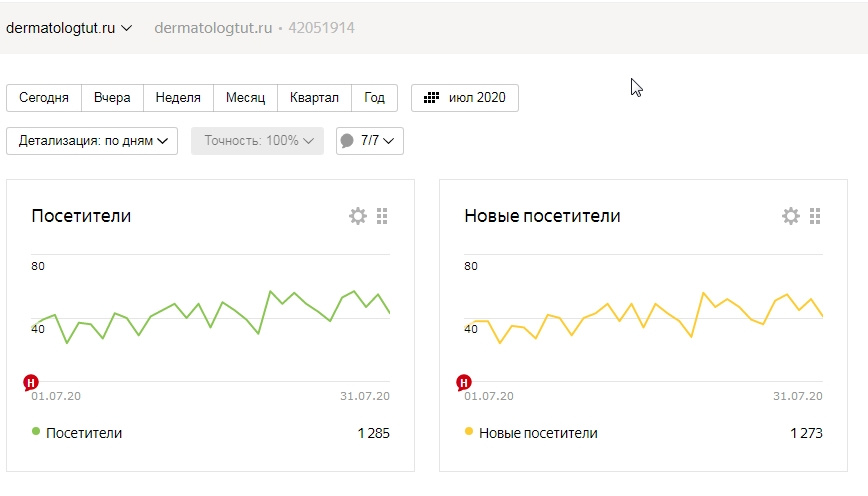Click calendar icon for июл 2020
Image resolution: width=868 pixels, height=496 pixels.
click(432, 98)
